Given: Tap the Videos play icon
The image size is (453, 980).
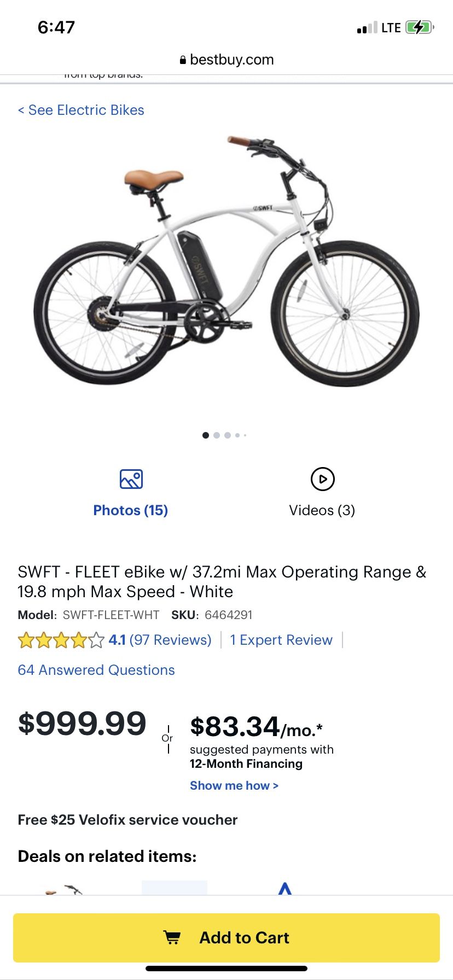Looking at the screenshot, I should (x=322, y=479).
